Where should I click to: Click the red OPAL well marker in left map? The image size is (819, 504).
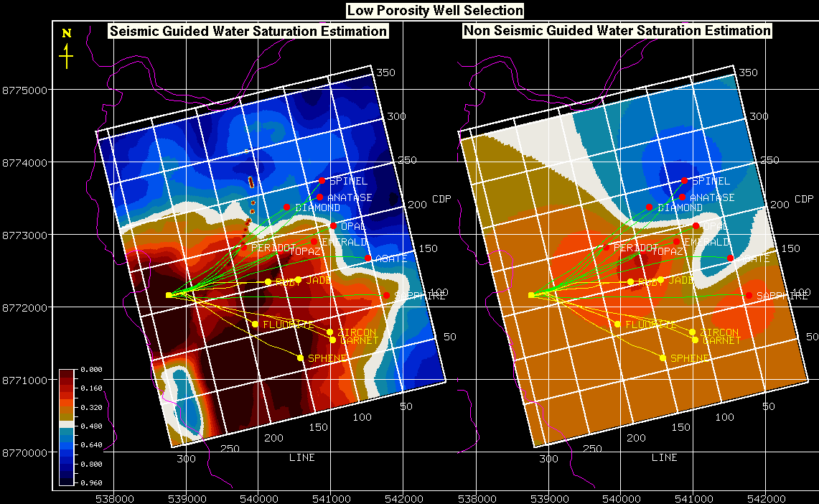click(333, 225)
